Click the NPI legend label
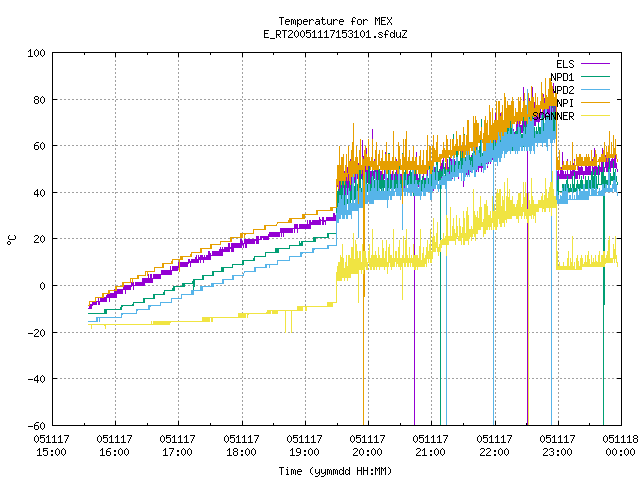This screenshot has width=640, height=480. [x=565, y=103]
